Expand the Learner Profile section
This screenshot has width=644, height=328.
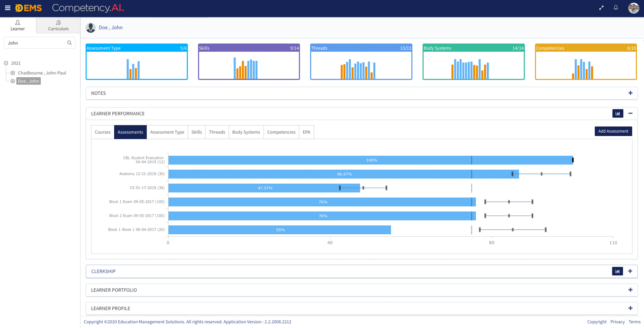(x=630, y=308)
